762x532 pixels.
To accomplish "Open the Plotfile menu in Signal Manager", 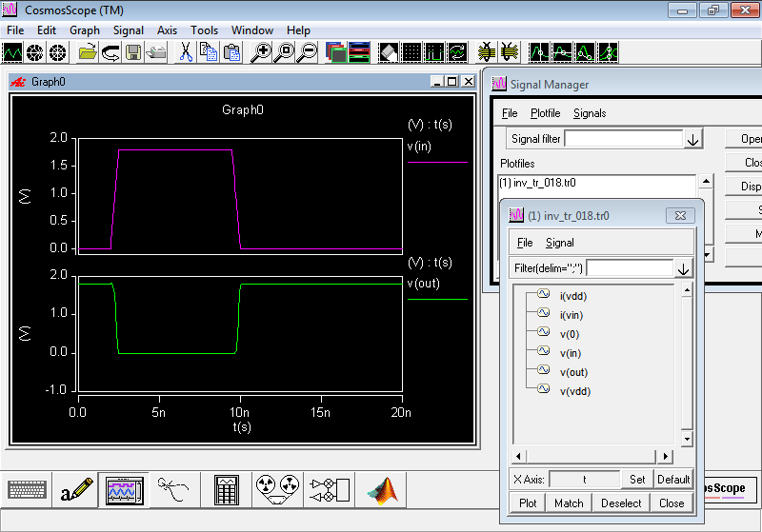I will pyautogui.click(x=545, y=113).
